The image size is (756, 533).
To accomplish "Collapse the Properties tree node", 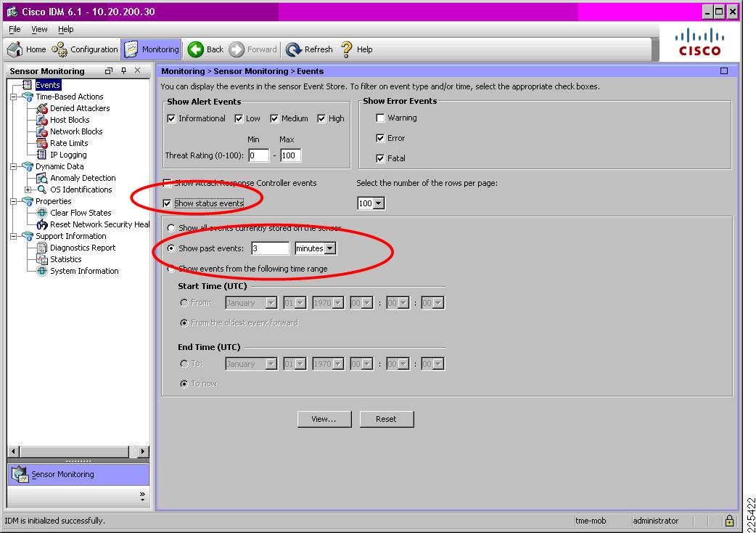I will click(x=14, y=201).
